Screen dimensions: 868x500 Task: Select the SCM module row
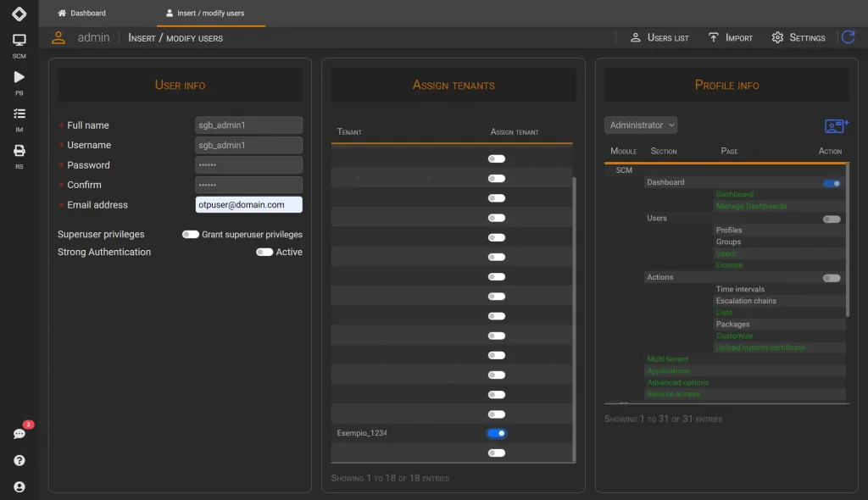624,170
